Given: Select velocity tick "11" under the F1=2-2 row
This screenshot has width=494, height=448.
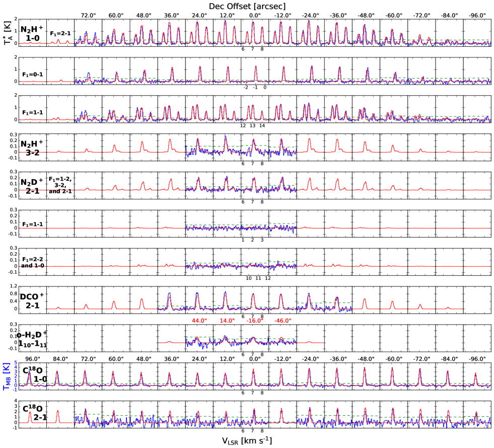Looking at the screenshot, I should coord(258,278).
